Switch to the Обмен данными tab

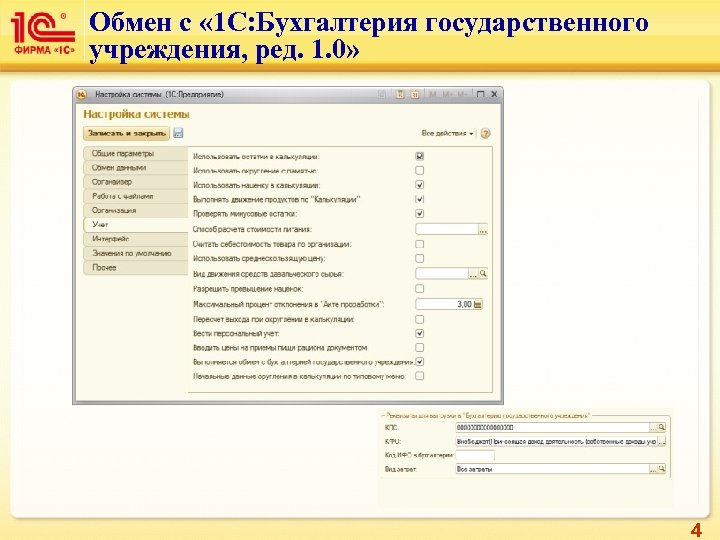pos(135,168)
